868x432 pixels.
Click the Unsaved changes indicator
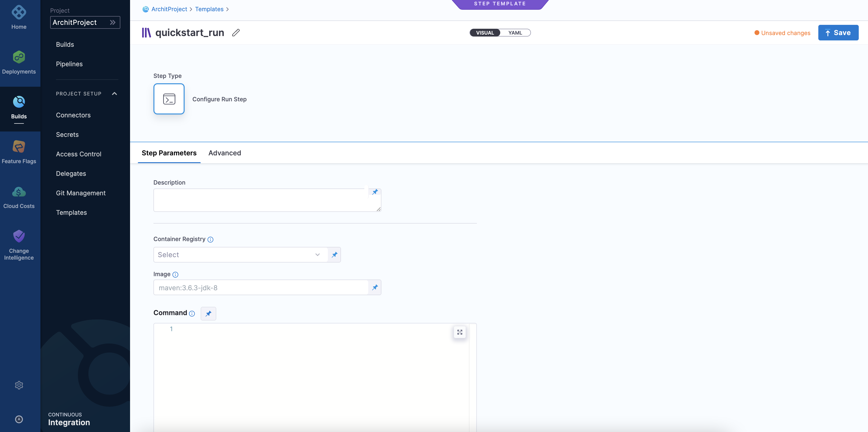pyautogui.click(x=782, y=33)
